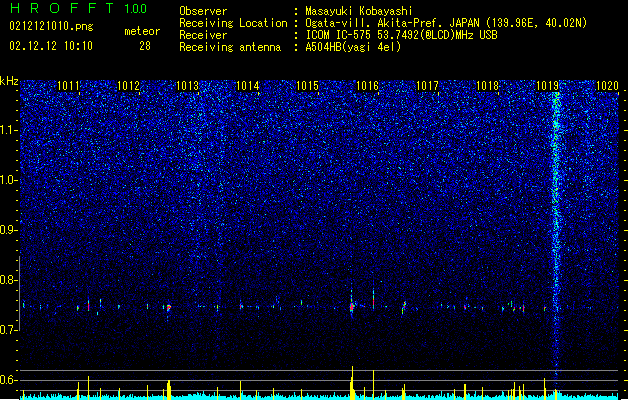
Task: Click the bright vertical echo streak at 1019
Action: tap(556, 233)
